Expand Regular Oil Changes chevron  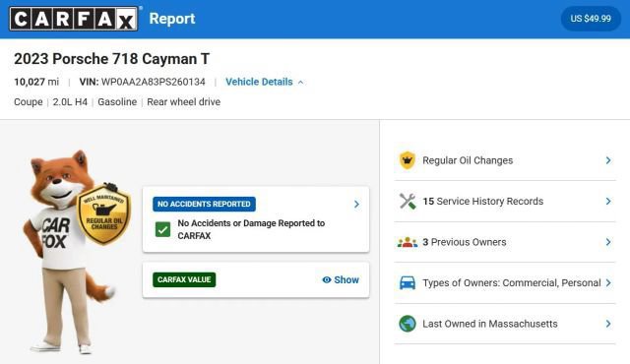coord(608,160)
